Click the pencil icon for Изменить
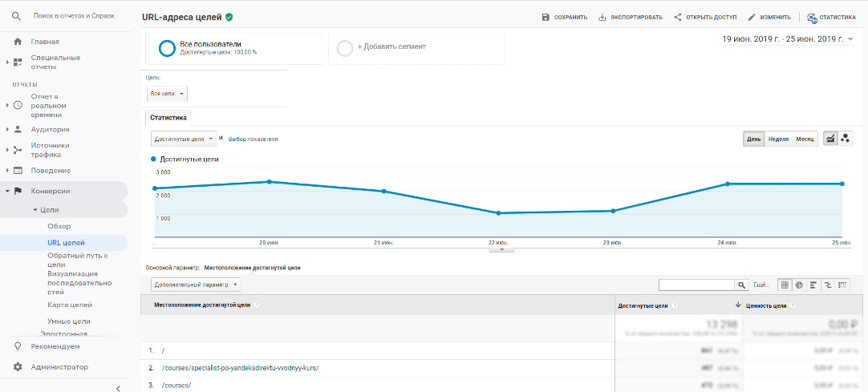Viewport: 868px width, 392px height. pos(752,17)
